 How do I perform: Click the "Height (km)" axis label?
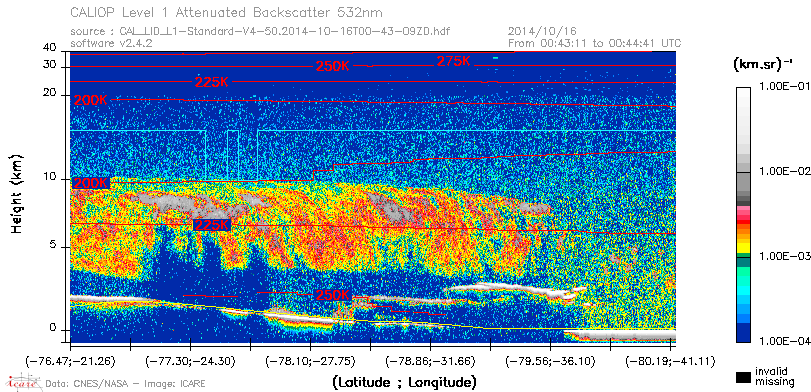tap(17, 193)
